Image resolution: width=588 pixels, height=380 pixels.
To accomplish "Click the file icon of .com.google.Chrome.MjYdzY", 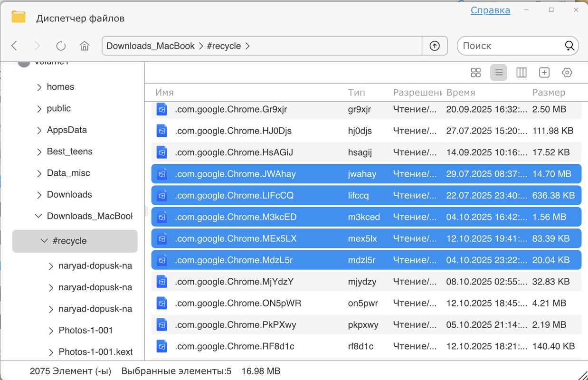I will click(x=162, y=282).
